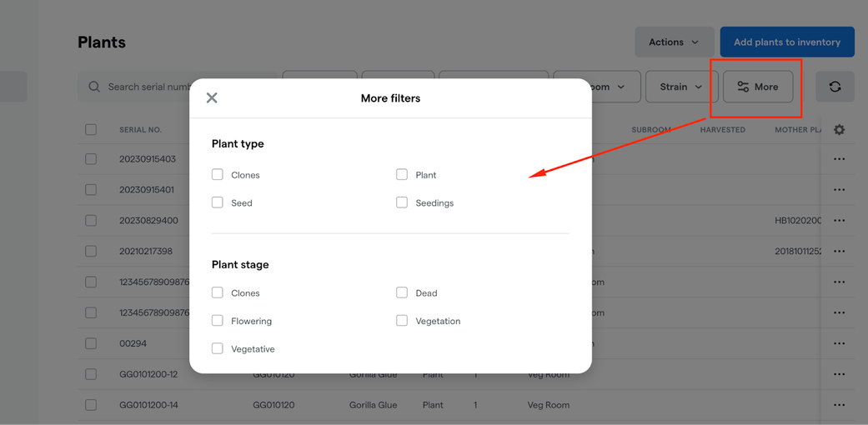Open row menu for serial 20230915401

click(x=839, y=190)
